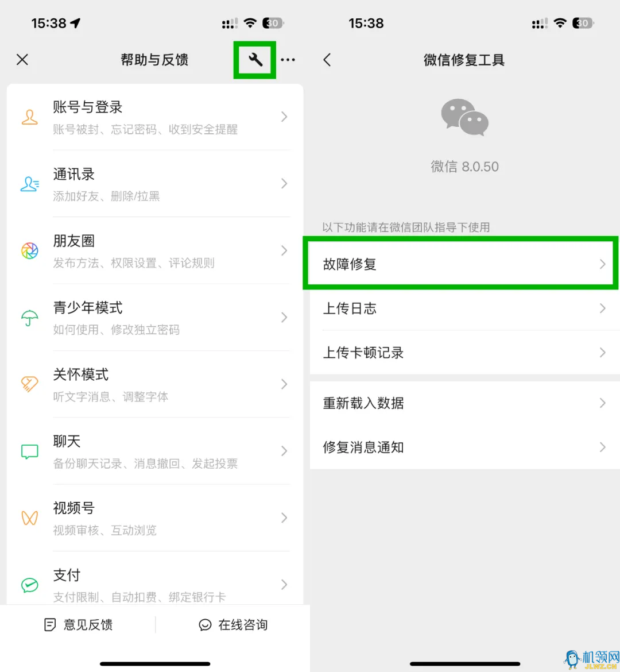Image resolution: width=620 pixels, height=672 pixels.
Task: Go back using the left arrow icon
Action: [327, 60]
